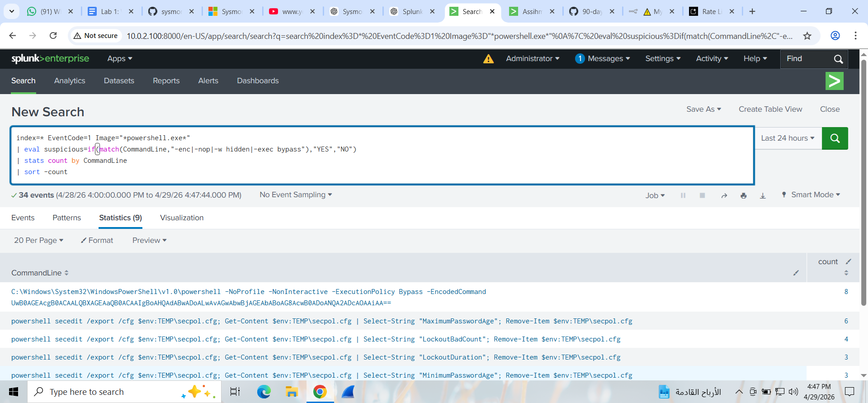Screen dimensions: 868x403
Task: Go back in browser history
Action: [x=13, y=35]
